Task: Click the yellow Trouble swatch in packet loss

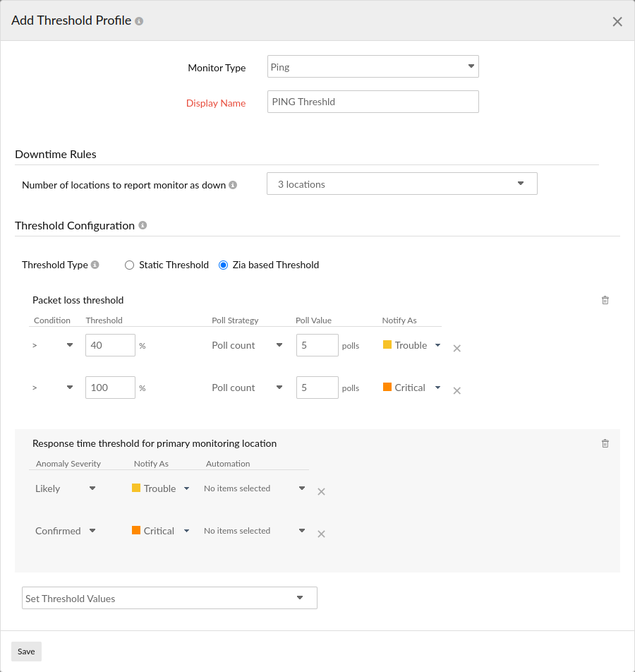Action: click(x=387, y=345)
